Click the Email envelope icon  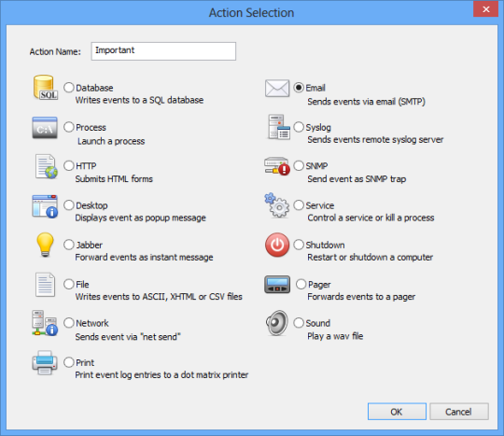[277, 88]
